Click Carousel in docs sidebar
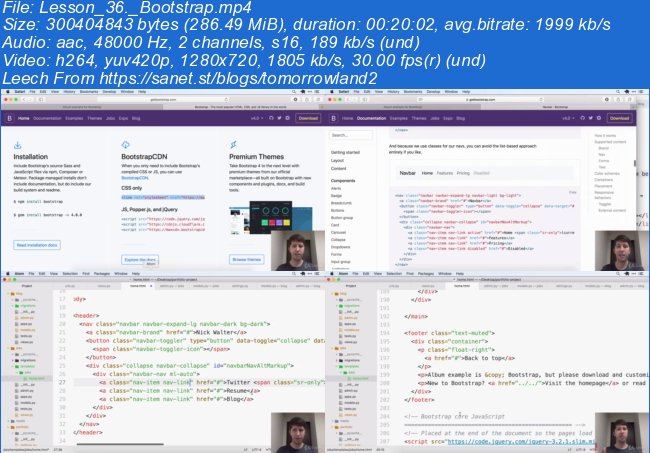Viewport: 650px width, 453px height. click(338, 233)
